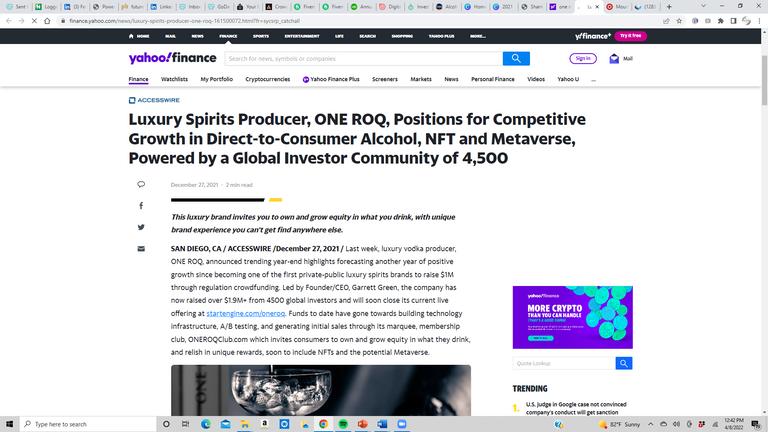Open Chrome three-dot menu
Viewport: 768px width, 432px height.
(x=759, y=21)
